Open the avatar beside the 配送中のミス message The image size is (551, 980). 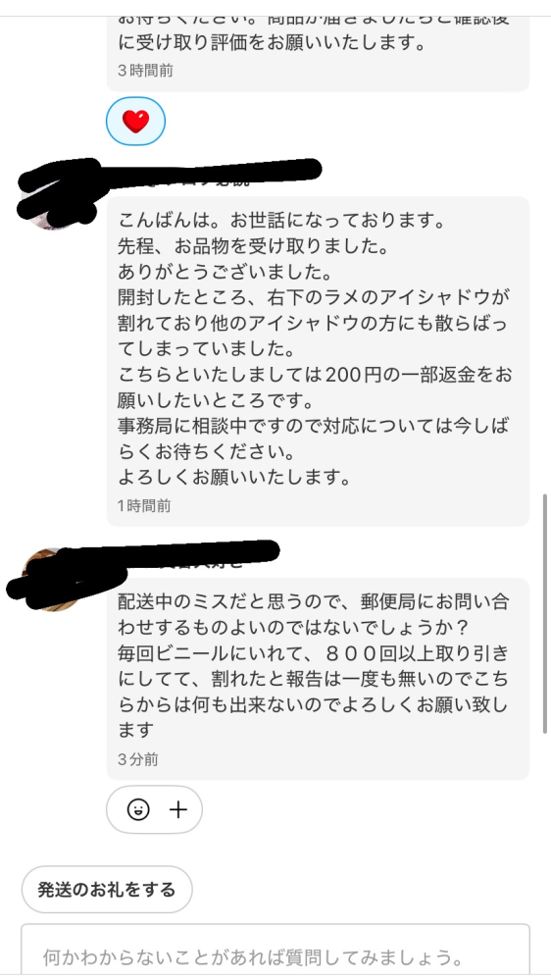coord(51,580)
